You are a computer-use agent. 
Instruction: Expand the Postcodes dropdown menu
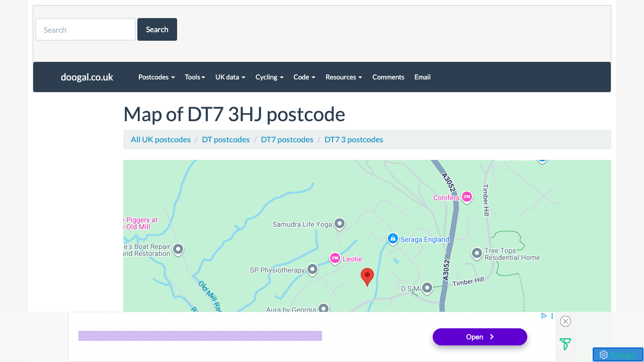click(x=156, y=77)
